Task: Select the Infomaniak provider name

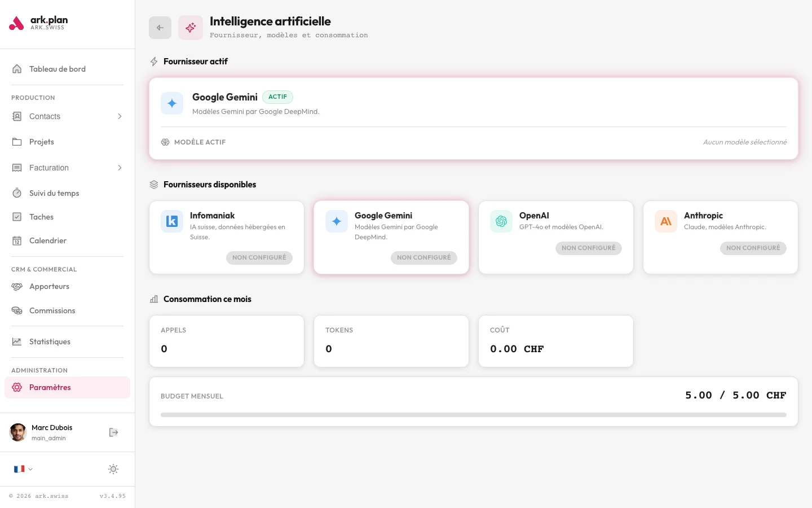Action: pyautogui.click(x=212, y=216)
